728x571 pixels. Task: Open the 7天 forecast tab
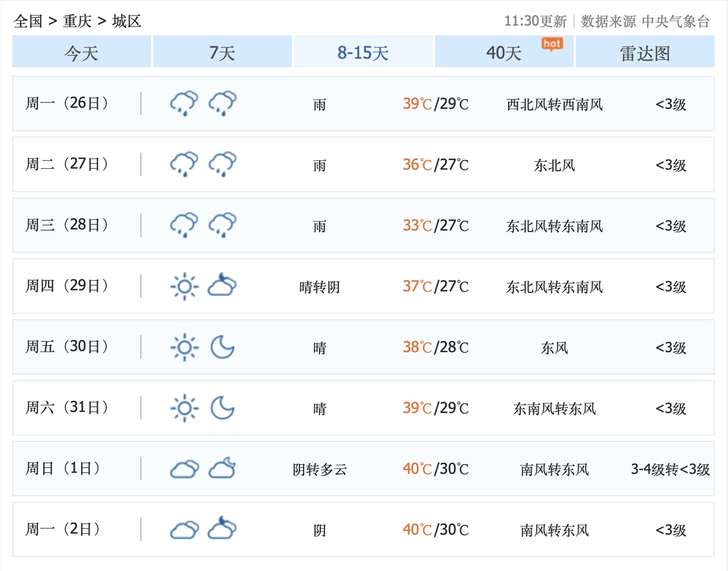pos(222,52)
